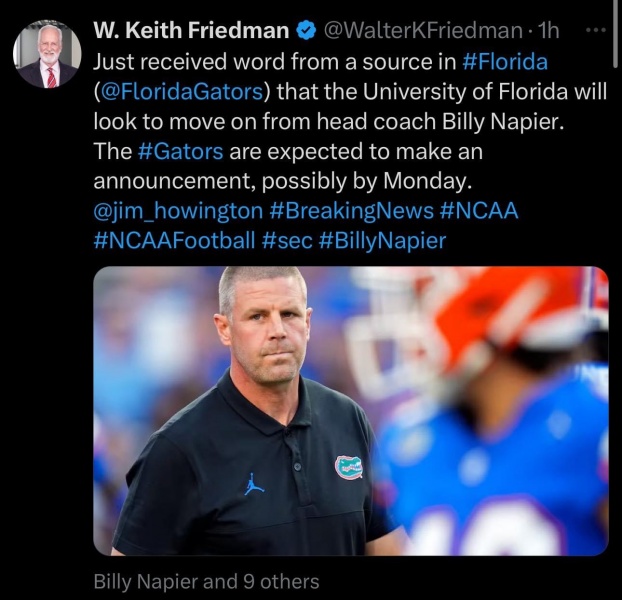This screenshot has width=622, height=600.
Task: Visit the @FloridaGators mention
Action: [x=183, y=92]
